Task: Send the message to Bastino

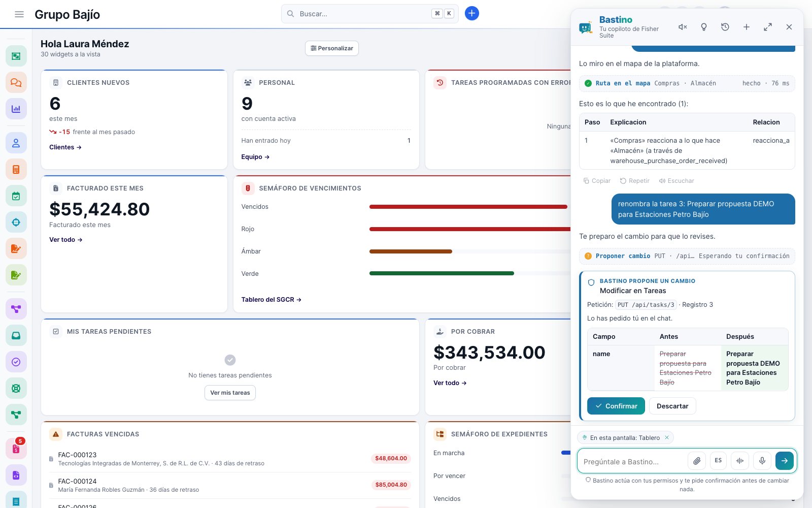Action: click(x=785, y=461)
